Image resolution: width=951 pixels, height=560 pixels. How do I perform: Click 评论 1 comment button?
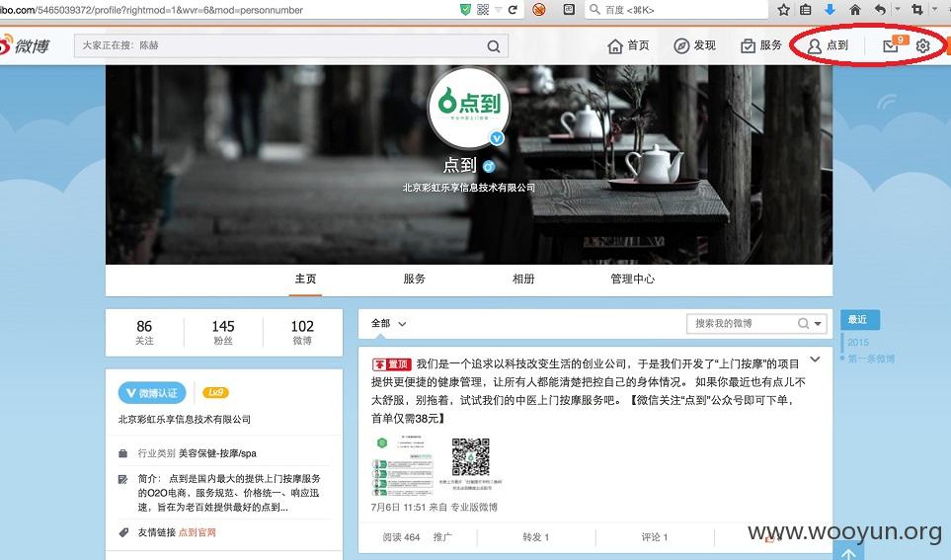point(655,537)
